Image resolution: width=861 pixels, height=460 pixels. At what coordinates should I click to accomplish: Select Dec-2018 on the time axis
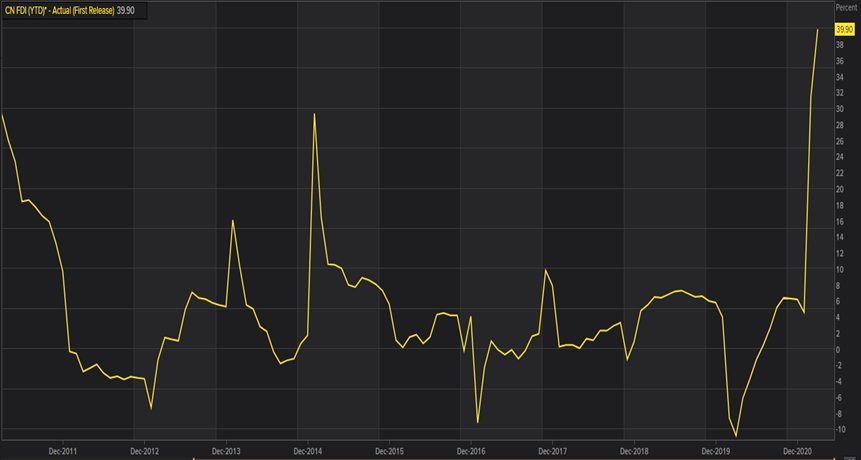pos(634,451)
